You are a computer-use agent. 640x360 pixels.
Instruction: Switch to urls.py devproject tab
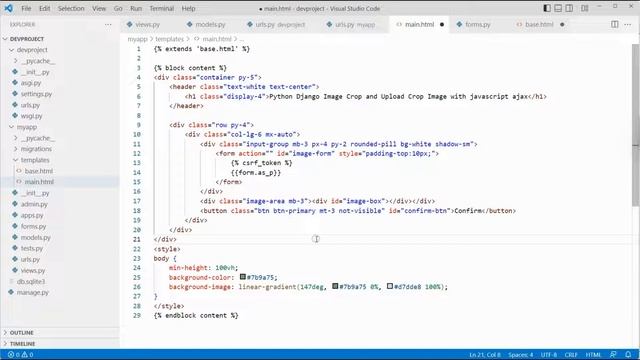pyautogui.click(x=280, y=24)
